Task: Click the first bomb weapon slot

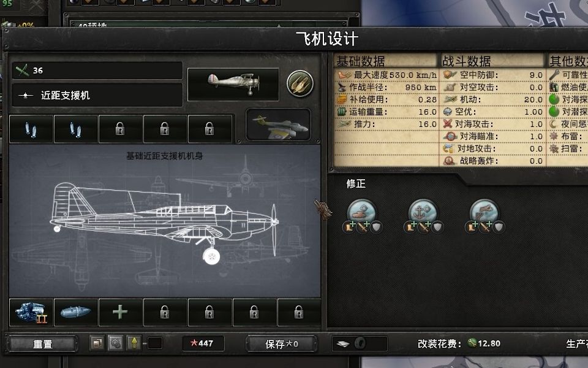Action: 31,129
